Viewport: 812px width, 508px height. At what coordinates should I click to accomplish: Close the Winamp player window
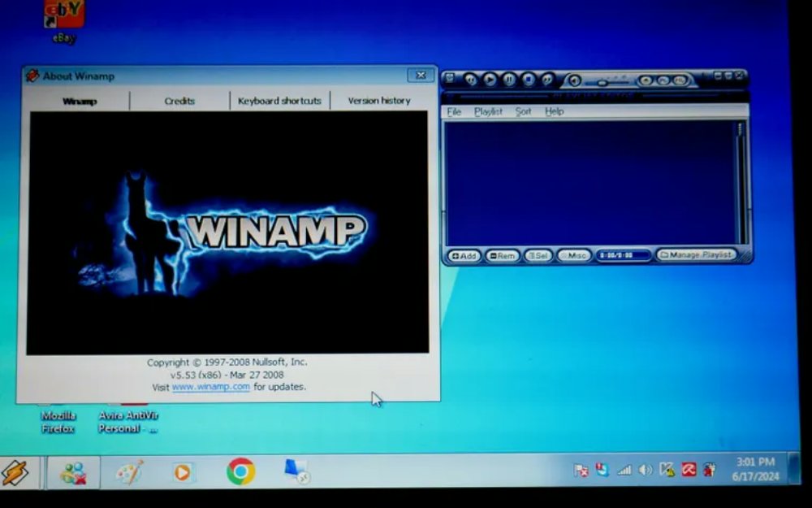point(739,76)
